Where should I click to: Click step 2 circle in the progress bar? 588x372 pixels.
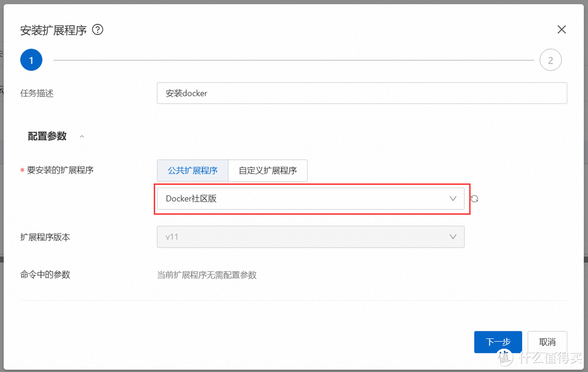[x=550, y=60]
